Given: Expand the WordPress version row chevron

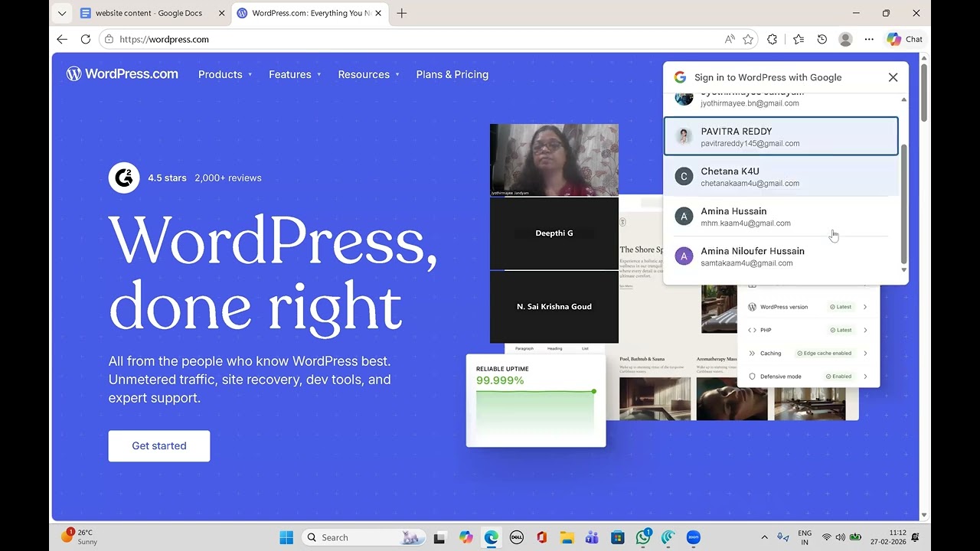Looking at the screenshot, I should 865,307.
